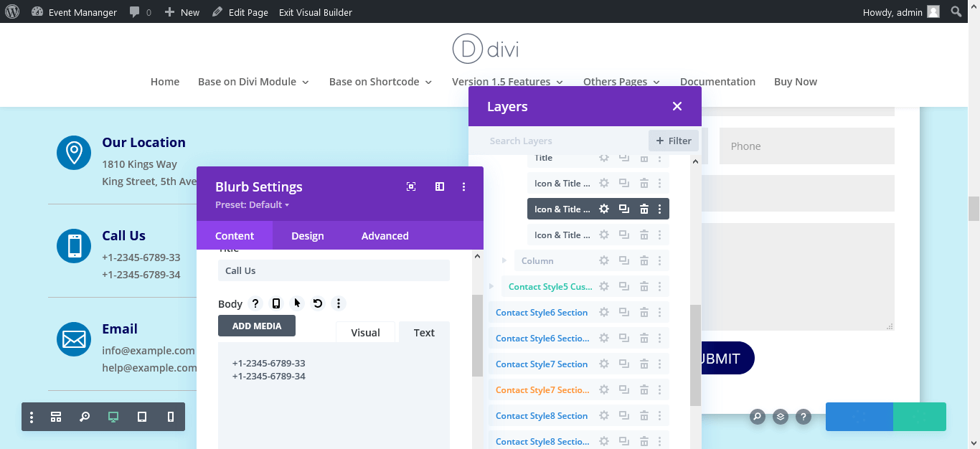Open settings gear on Column layer
980x449 pixels.
coord(604,260)
